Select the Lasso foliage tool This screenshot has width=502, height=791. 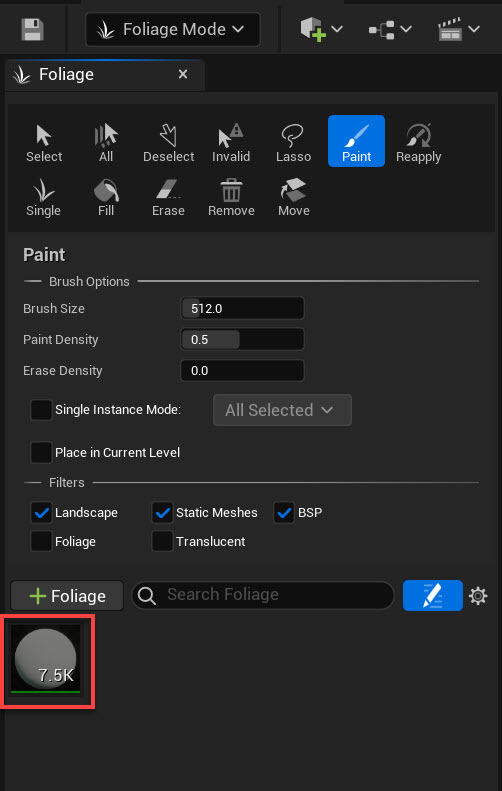tap(293, 142)
